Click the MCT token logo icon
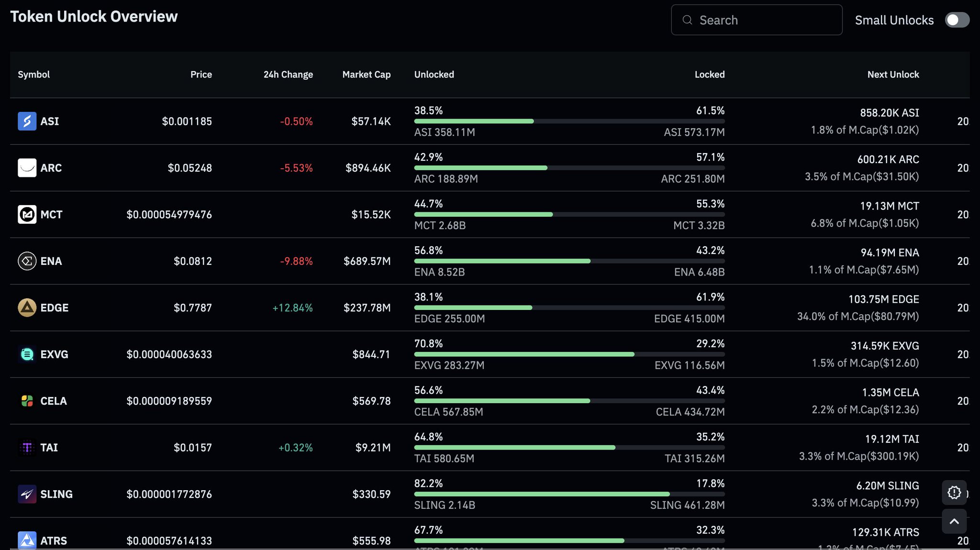 (27, 214)
